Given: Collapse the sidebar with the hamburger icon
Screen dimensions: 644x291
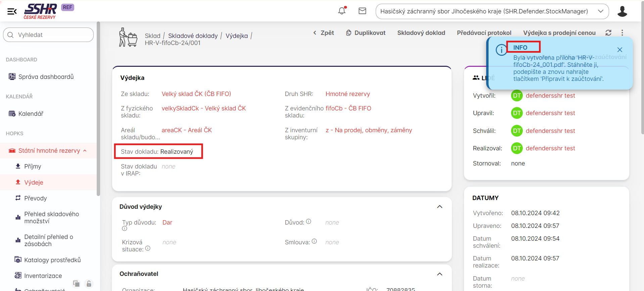Looking at the screenshot, I should tap(12, 12).
